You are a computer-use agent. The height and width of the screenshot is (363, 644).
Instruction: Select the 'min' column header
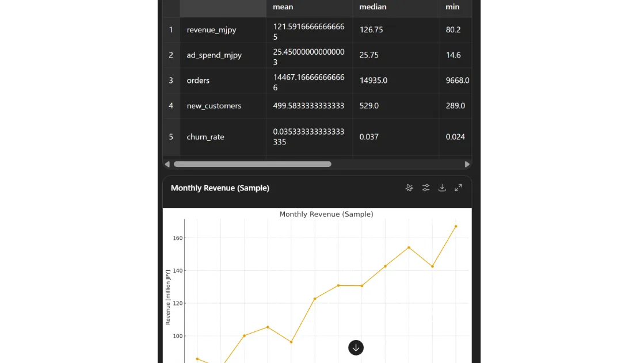click(452, 7)
